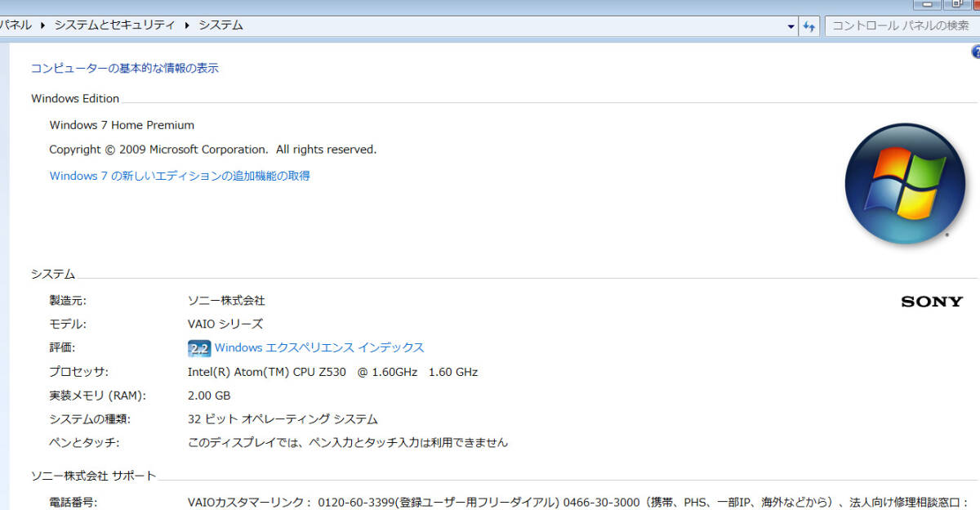The width and height of the screenshot is (980, 510).
Task: Click the Windows Edition section heading
Action: 75,99
